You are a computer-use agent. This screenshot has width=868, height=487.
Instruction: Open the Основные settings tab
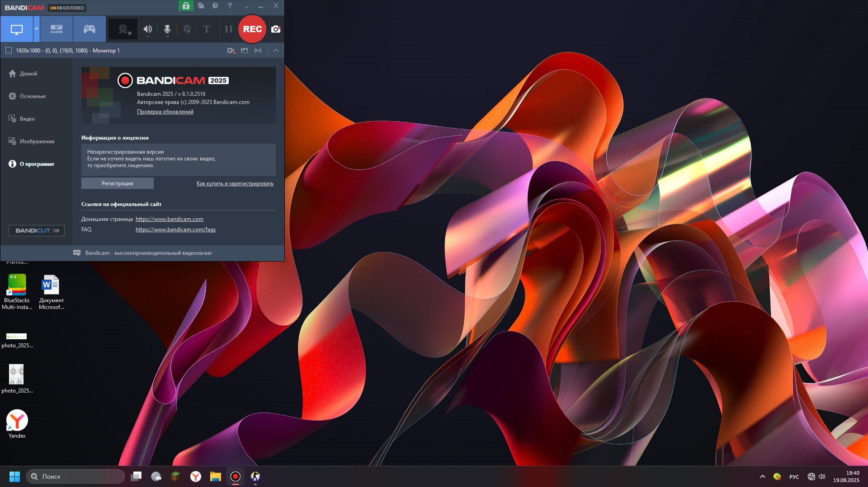(x=27, y=96)
